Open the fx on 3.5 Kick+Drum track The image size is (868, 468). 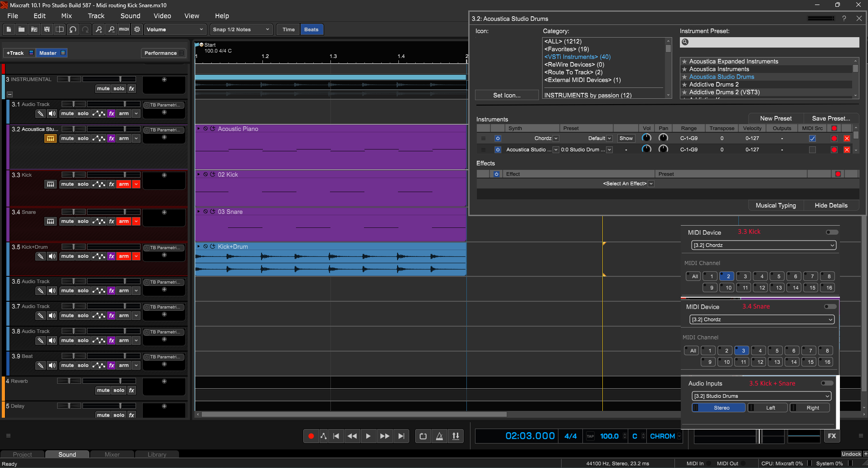pyautogui.click(x=112, y=256)
